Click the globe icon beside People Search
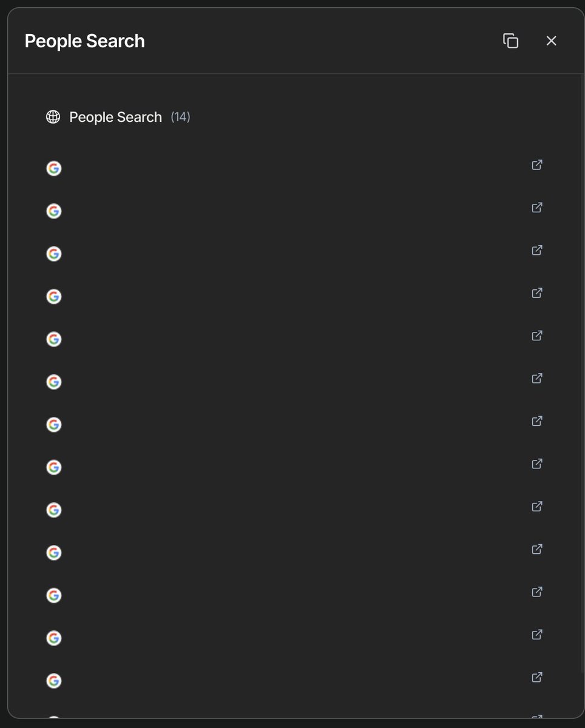 tap(53, 117)
